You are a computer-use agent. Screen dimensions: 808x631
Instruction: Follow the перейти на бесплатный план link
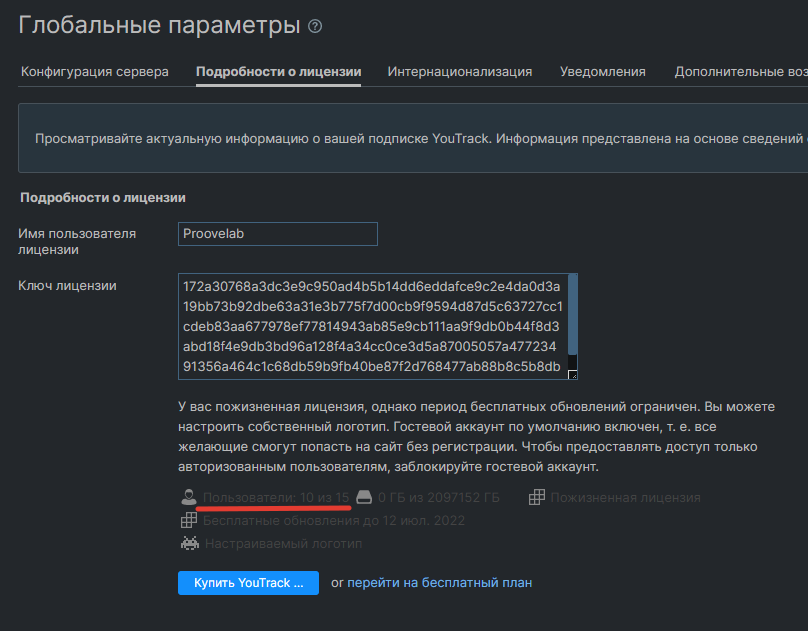pyautogui.click(x=439, y=582)
